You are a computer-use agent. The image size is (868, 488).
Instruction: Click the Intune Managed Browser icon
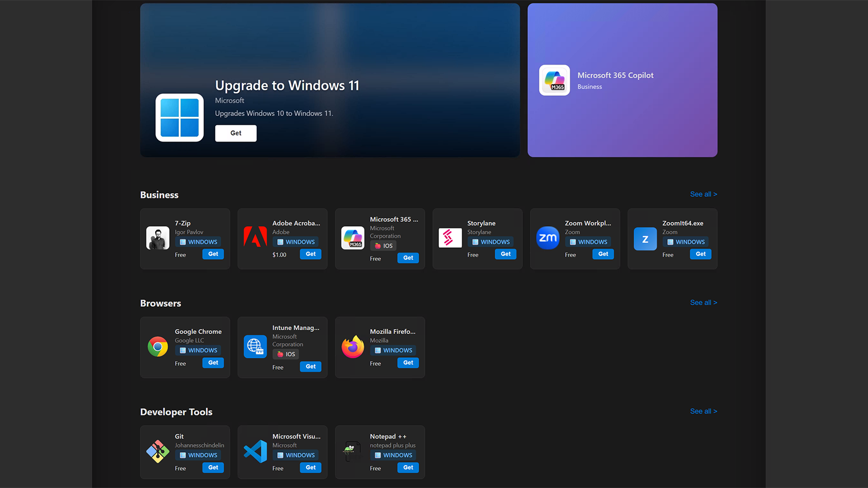[255, 346]
